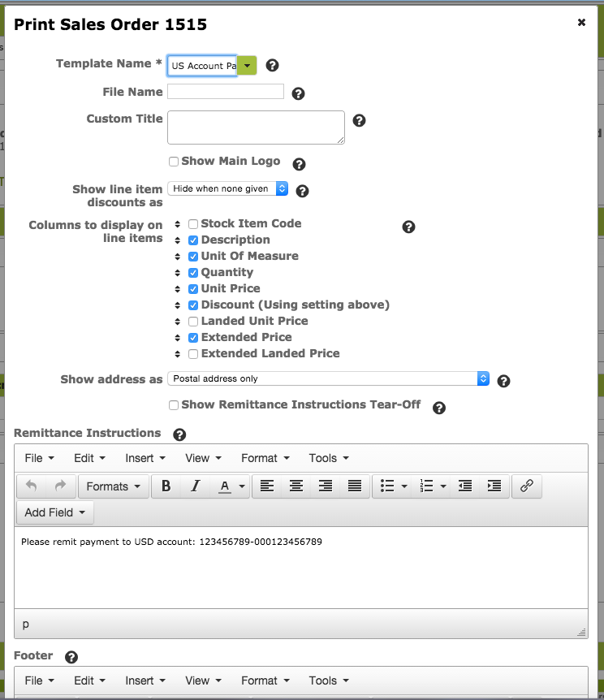Open the Hide when none given dropdown

pos(227,189)
